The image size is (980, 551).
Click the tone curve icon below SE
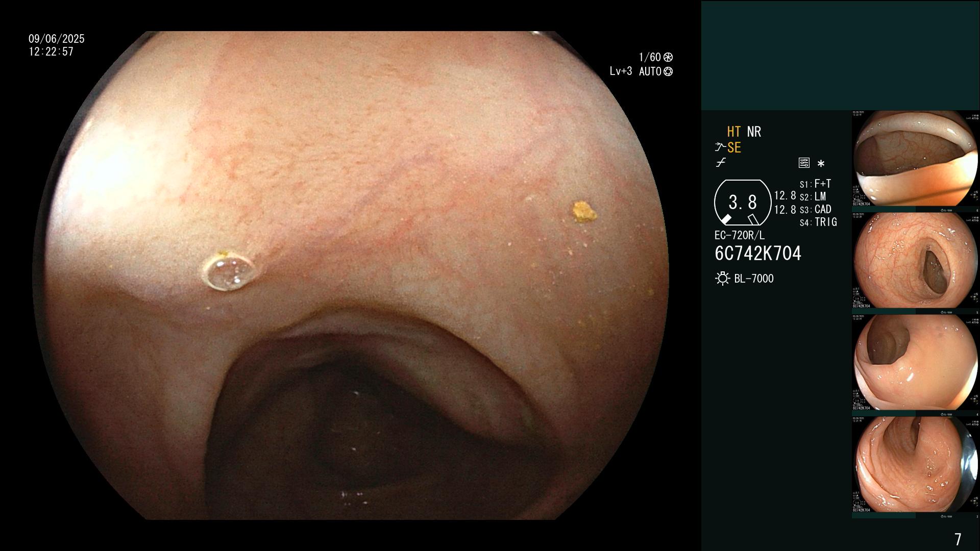[721, 163]
